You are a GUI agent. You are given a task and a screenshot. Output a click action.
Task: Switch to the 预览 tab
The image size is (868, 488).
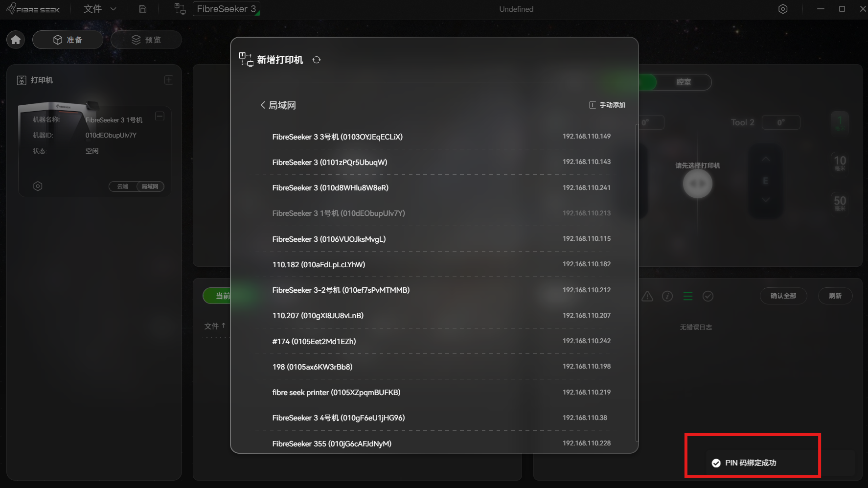click(x=146, y=40)
